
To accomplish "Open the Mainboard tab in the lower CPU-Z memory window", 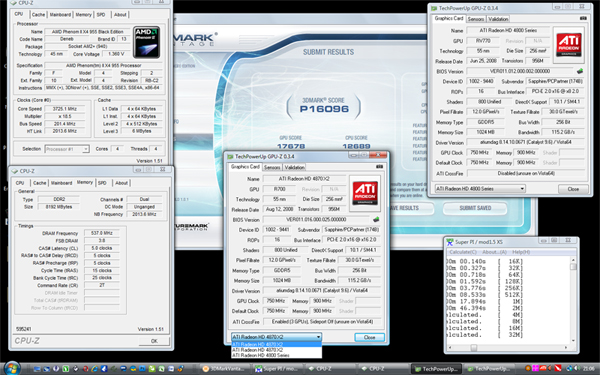I will (x=61, y=183).
